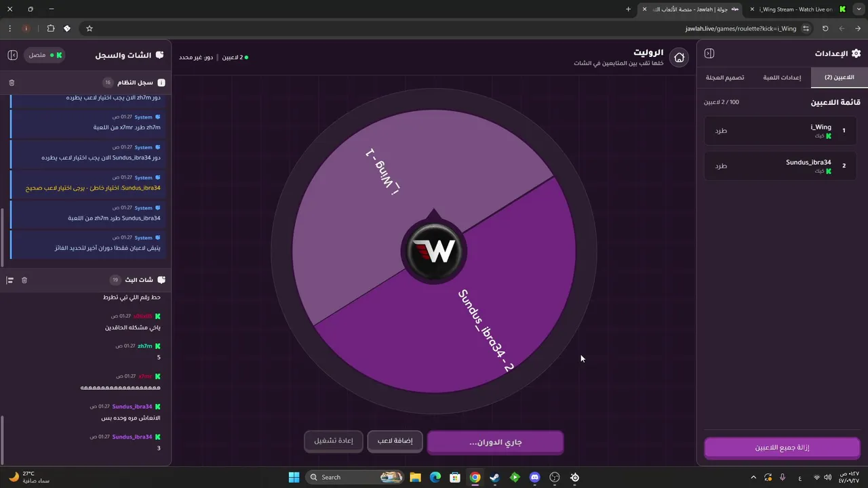Viewport: 868px width, 488px height.
Task: Click the wheel center W logo
Action: pyautogui.click(x=434, y=251)
